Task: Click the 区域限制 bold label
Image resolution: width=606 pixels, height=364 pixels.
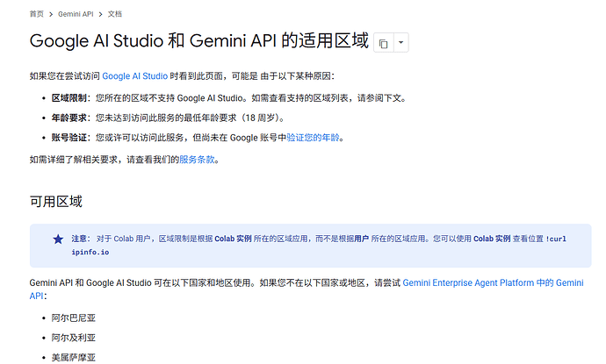Action: 69,98
